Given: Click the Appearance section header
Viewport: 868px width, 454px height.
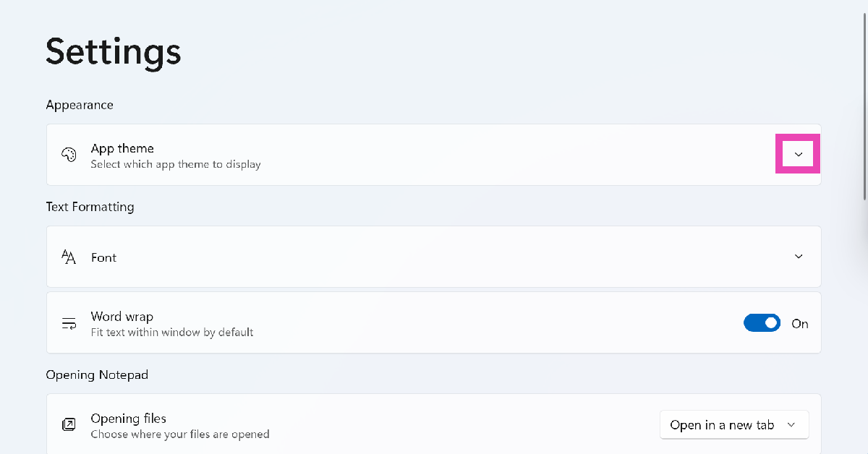Looking at the screenshot, I should point(80,105).
